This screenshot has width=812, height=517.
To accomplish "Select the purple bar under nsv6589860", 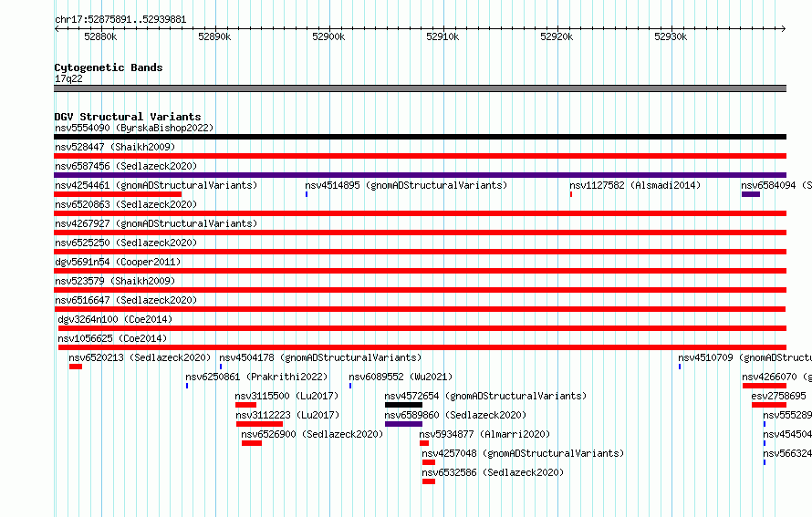I will tap(403, 424).
